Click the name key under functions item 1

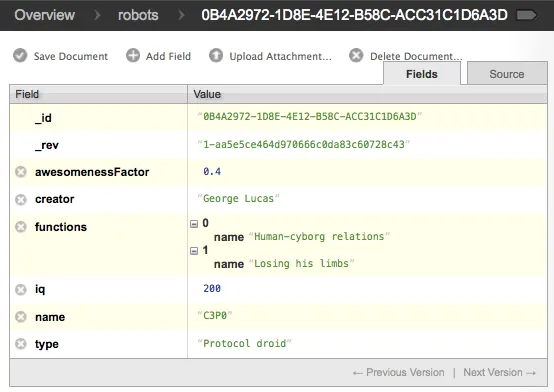click(229, 264)
